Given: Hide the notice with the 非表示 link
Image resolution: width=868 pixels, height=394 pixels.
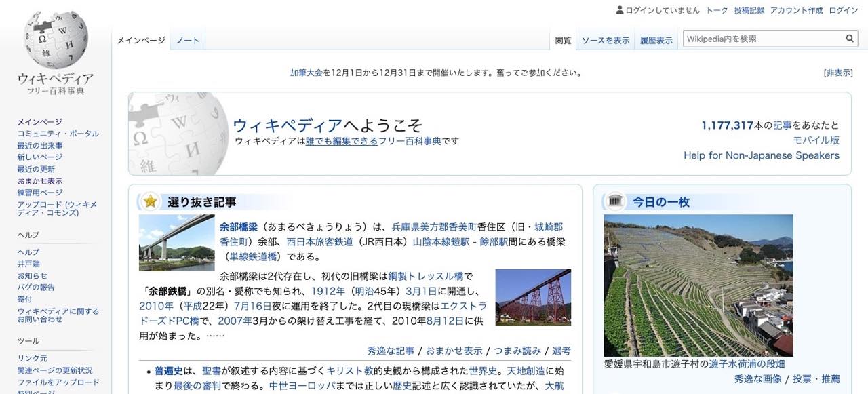Looking at the screenshot, I should [x=838, y=73].
